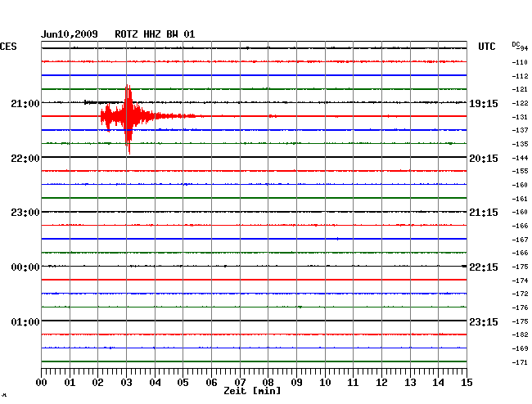
Task: Select the -112 DC offset value
Action: [x=520, y=76]
